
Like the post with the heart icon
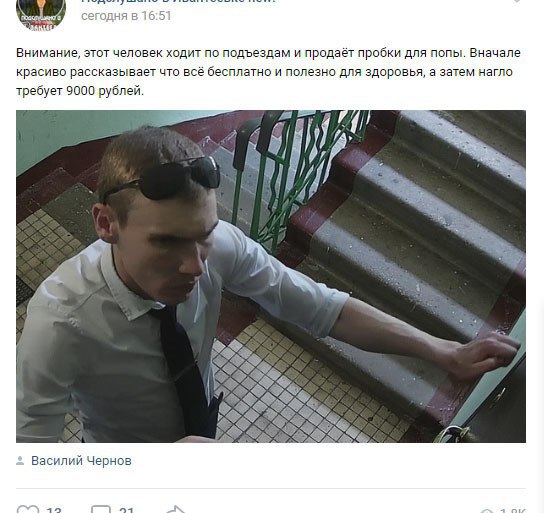28,510
